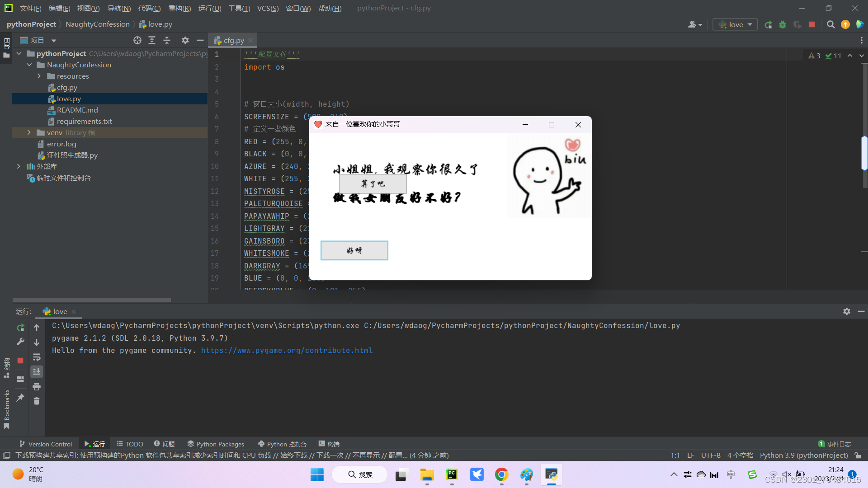
Task: Open Search Everywhere magnifier
Action: pyautogui.click(x=830, y=24)
